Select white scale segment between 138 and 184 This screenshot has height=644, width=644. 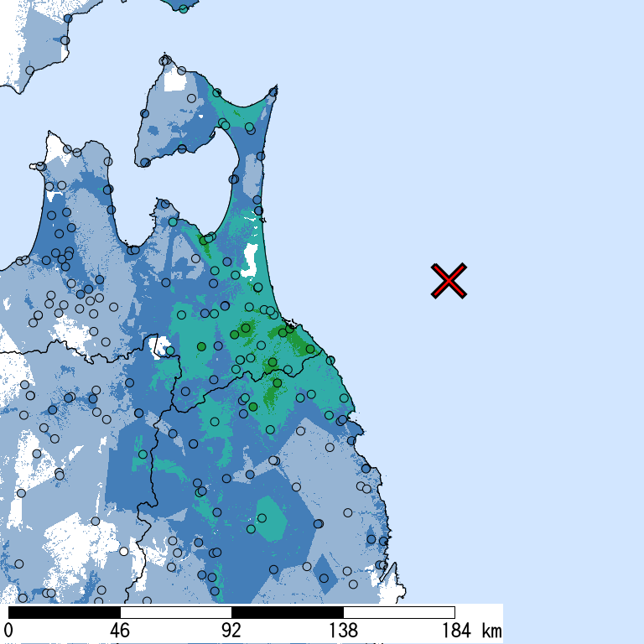[398, 612]
